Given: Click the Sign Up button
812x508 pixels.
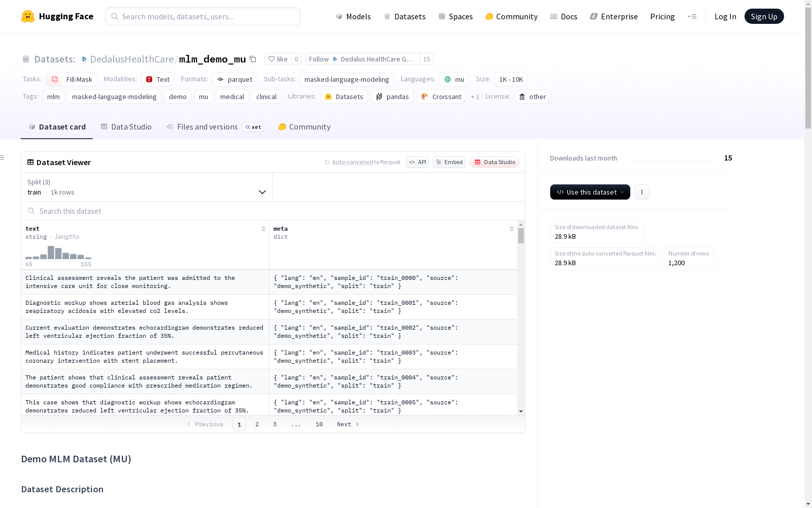Looking at the screenshot, I should click(764, 16).
